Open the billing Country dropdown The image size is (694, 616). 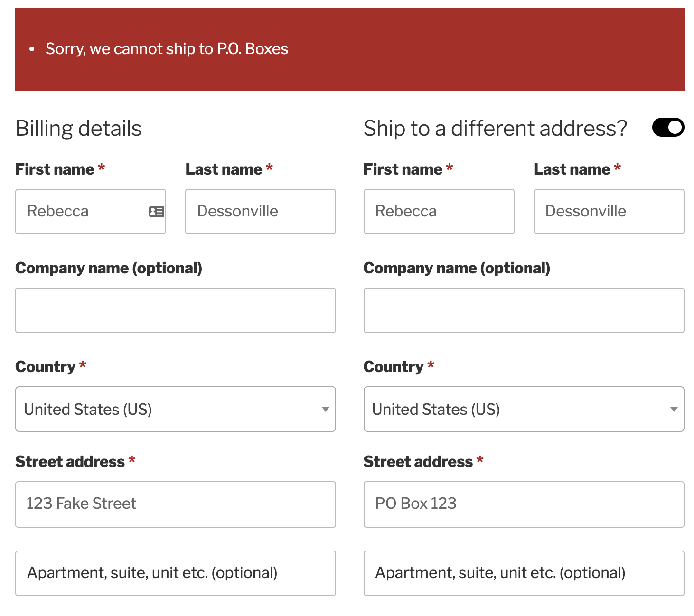(x=176, y=409)
